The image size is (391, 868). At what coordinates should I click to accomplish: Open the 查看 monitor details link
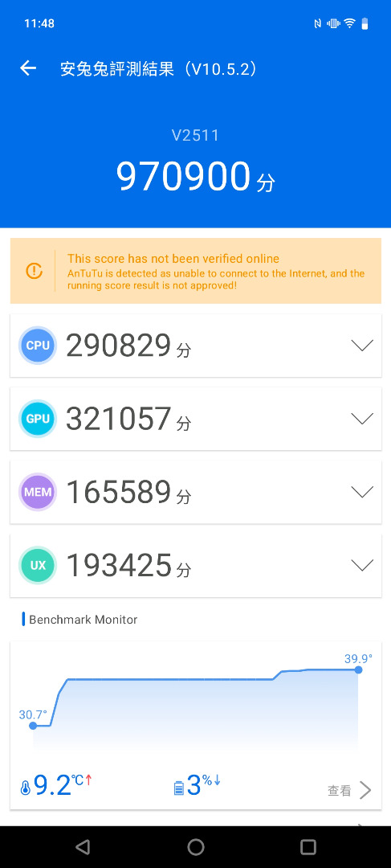pos(349,791)
